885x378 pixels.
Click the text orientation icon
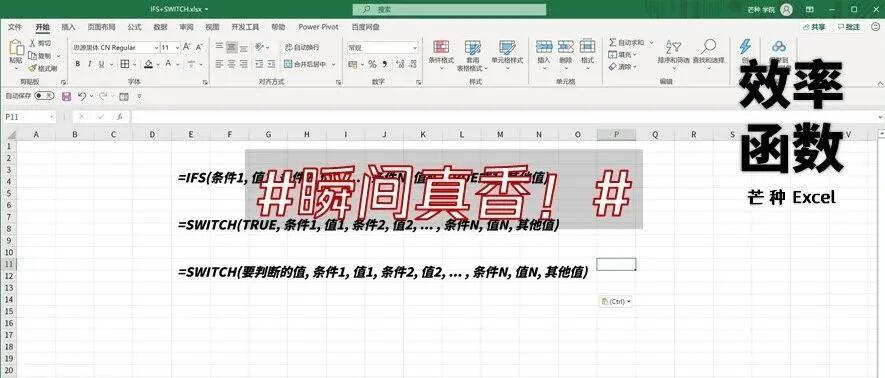pyautogui.click(x=259, y=47)
